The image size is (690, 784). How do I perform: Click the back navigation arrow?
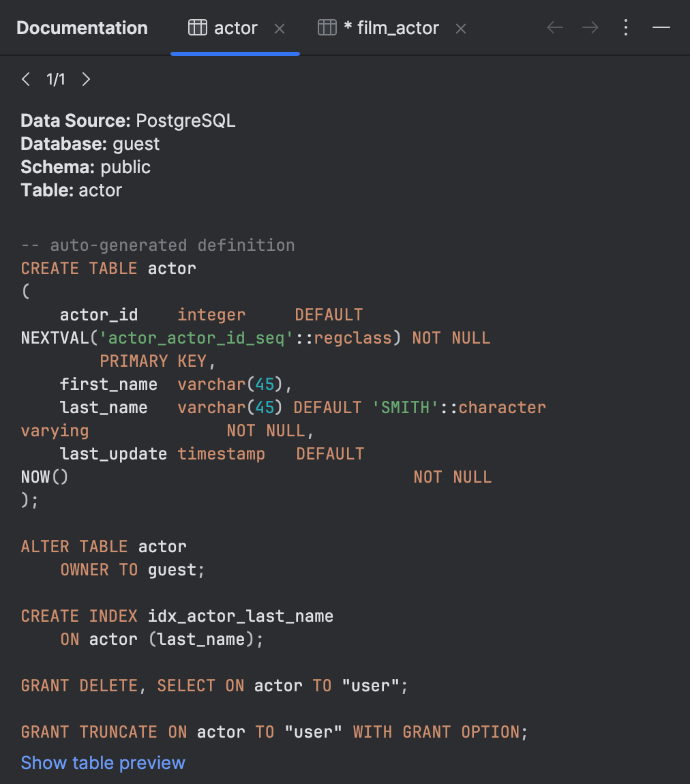tap(554, 27)
